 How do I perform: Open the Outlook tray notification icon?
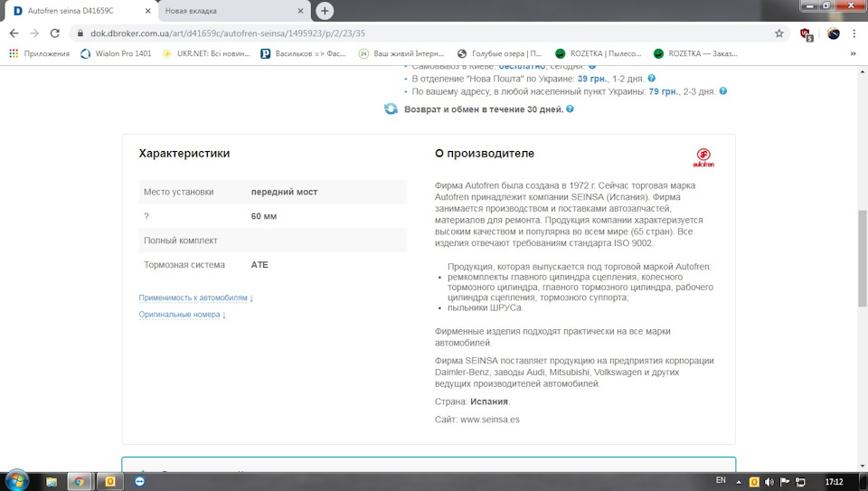(753, 482)
